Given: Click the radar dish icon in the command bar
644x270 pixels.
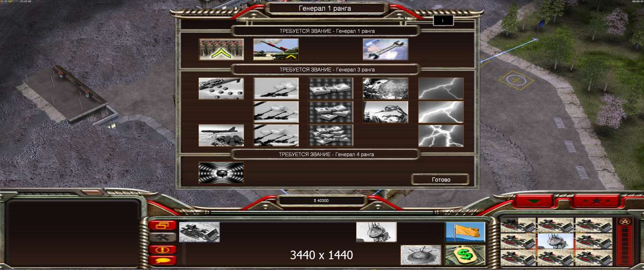Looking at the screenshot, I should pyautogui.click(x=377, y=232).
